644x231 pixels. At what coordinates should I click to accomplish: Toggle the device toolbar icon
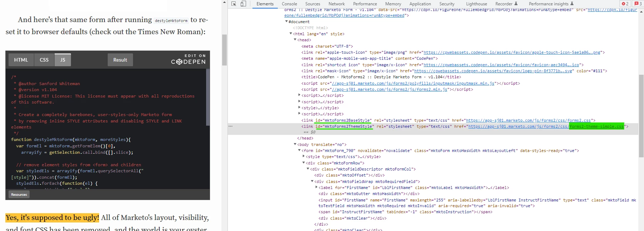(243, 4)
